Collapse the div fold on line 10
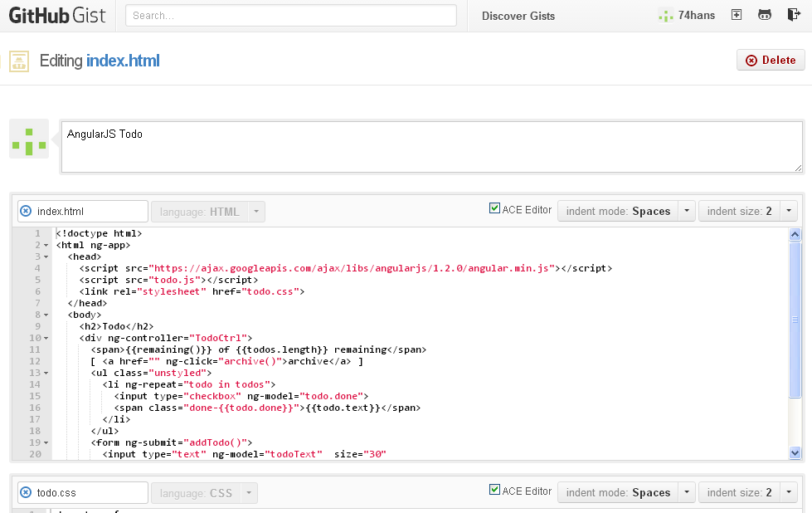Screen dimensions: 812x513 pos(46,339)
